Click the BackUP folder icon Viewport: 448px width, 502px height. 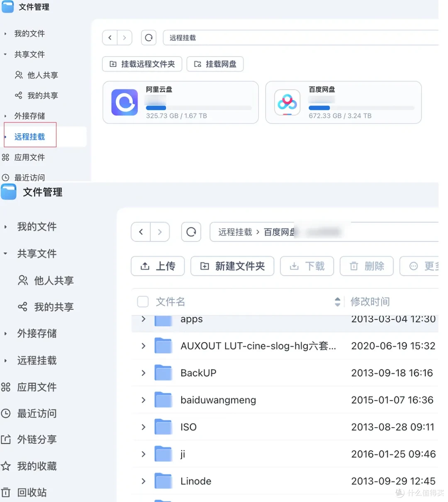tap(163, 373)
